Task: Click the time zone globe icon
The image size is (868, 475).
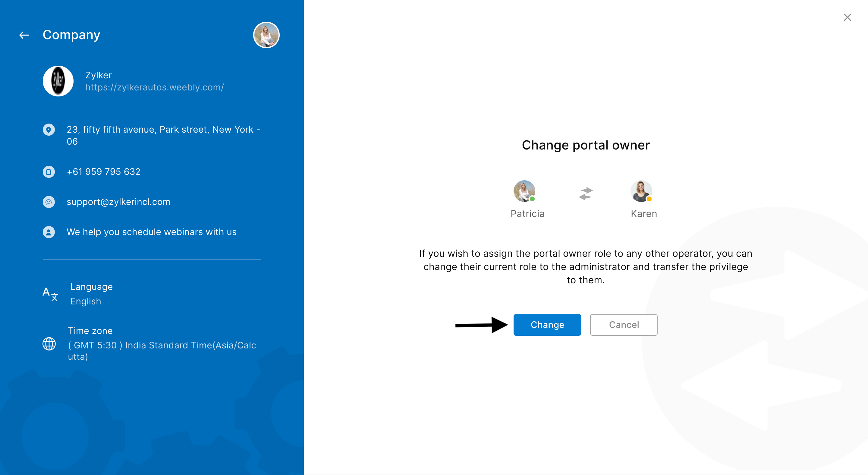Action: 49,344
